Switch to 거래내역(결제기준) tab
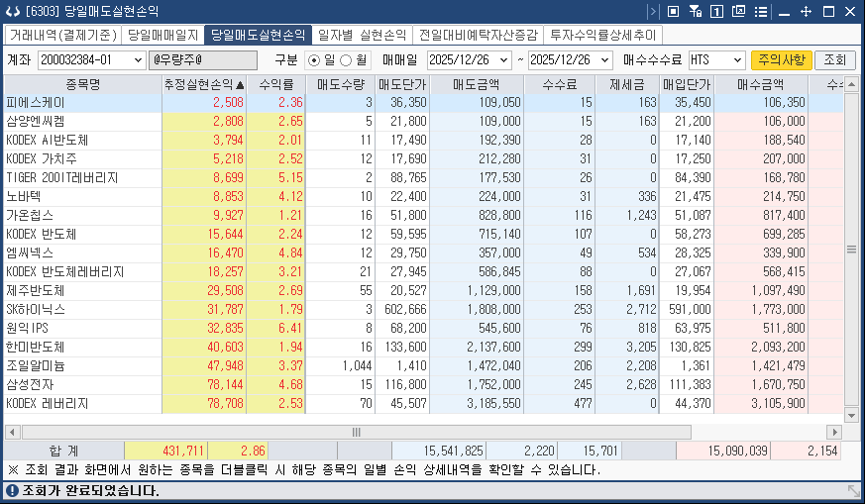The height and width of the screenshot is (504, 865). 62,35
